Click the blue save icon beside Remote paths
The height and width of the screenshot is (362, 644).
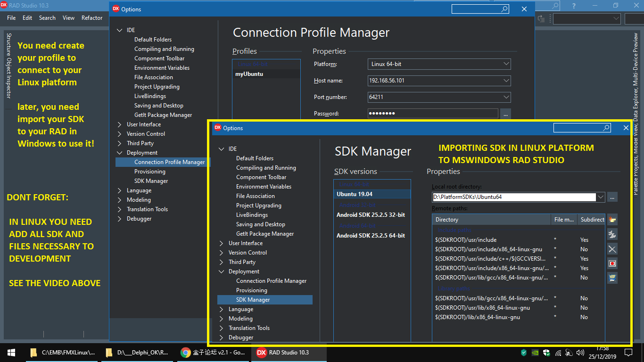click(612, 278)
